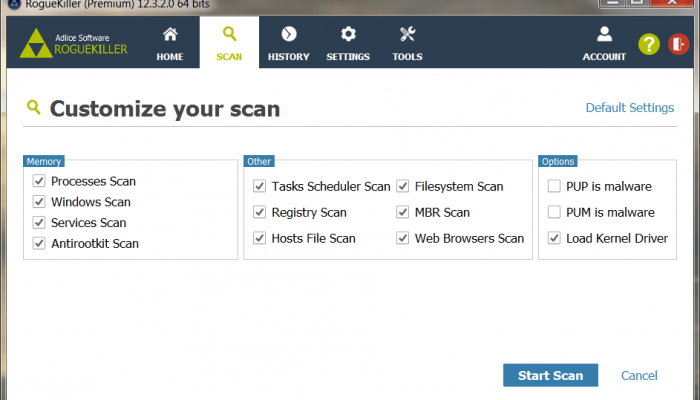Click the magnifier icon beside Customize your scan
This screenshot has height=400, width=700.
point(34,108)
